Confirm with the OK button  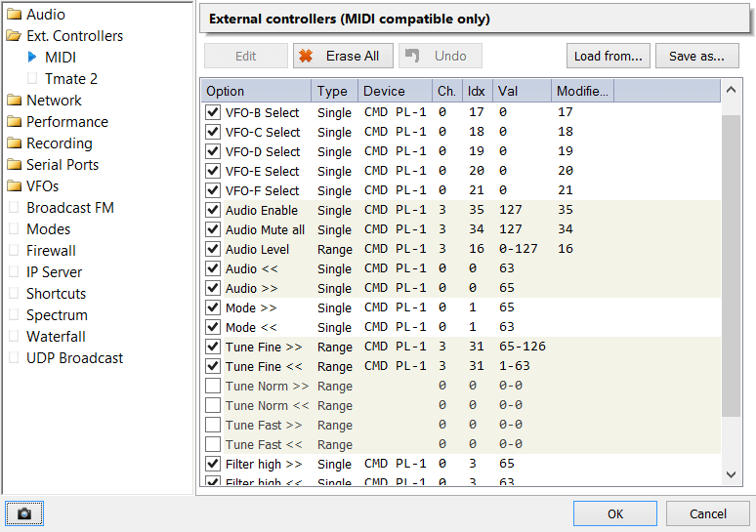(614, 513)
